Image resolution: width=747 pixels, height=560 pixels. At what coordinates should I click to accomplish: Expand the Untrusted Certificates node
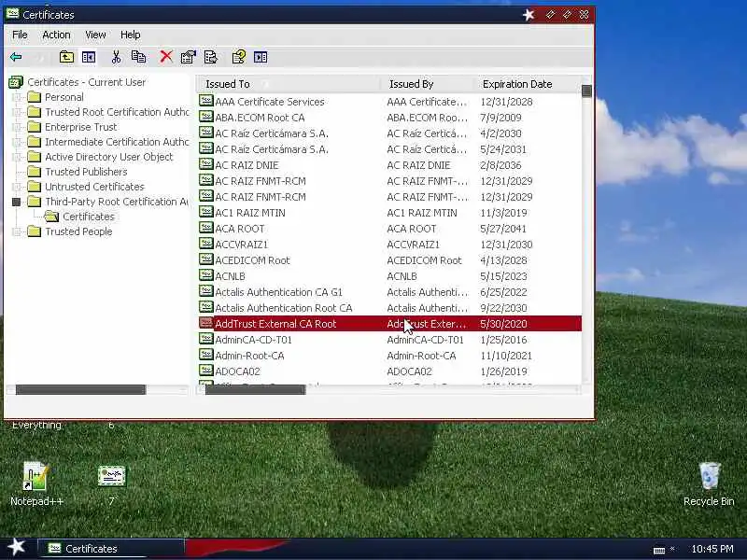17,187
